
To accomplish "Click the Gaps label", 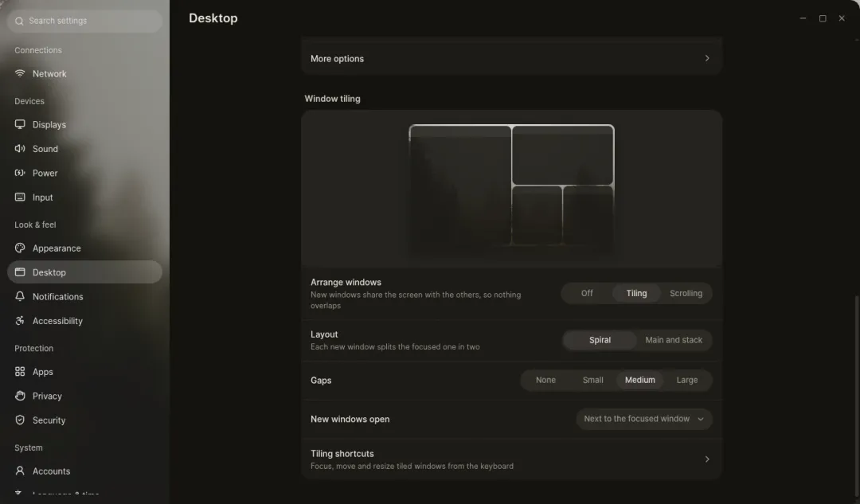I will [x=321, y=380].
